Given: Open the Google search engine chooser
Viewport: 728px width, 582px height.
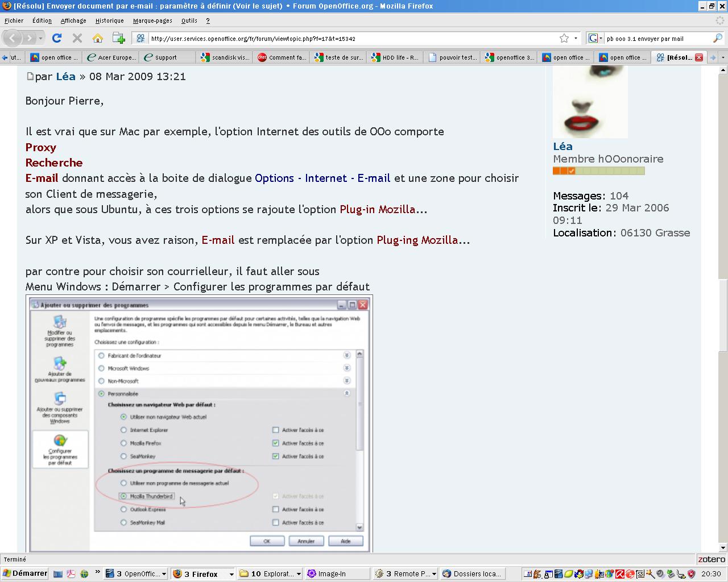Looking at the screenshot, I should point(594,38).
